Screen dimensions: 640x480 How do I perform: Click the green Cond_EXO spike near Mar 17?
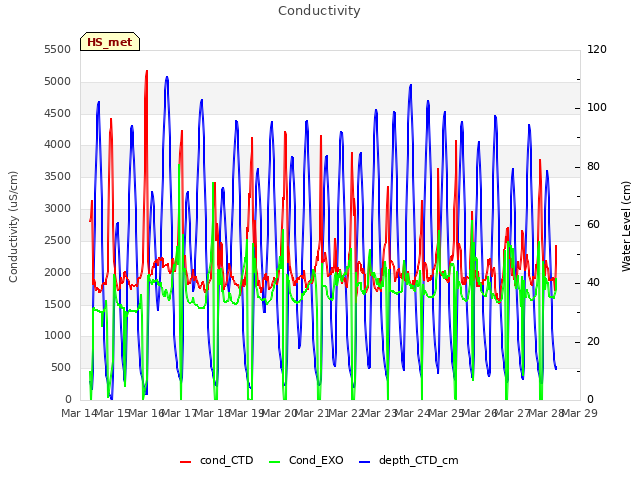(x=179, y=166)
